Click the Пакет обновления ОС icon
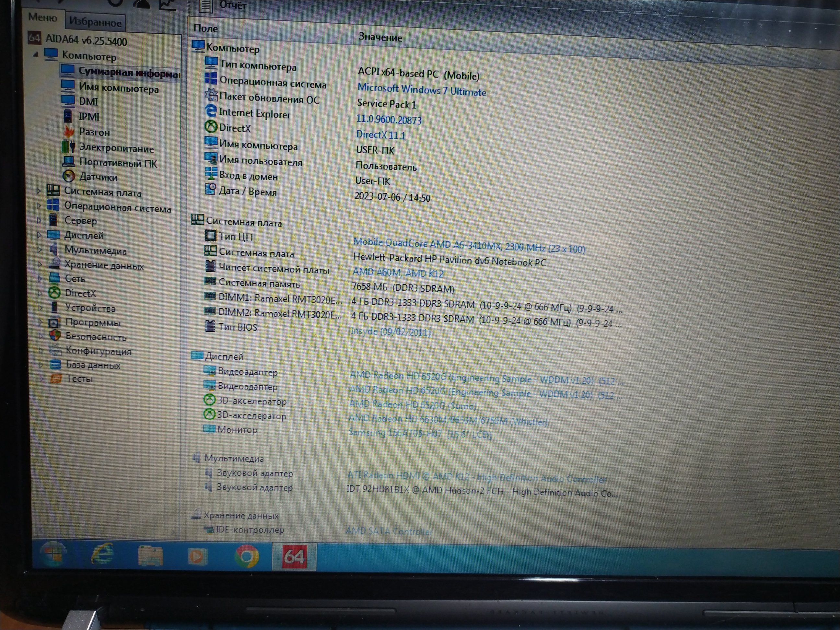This screenshot has width=840, height=630. [211, 94]
